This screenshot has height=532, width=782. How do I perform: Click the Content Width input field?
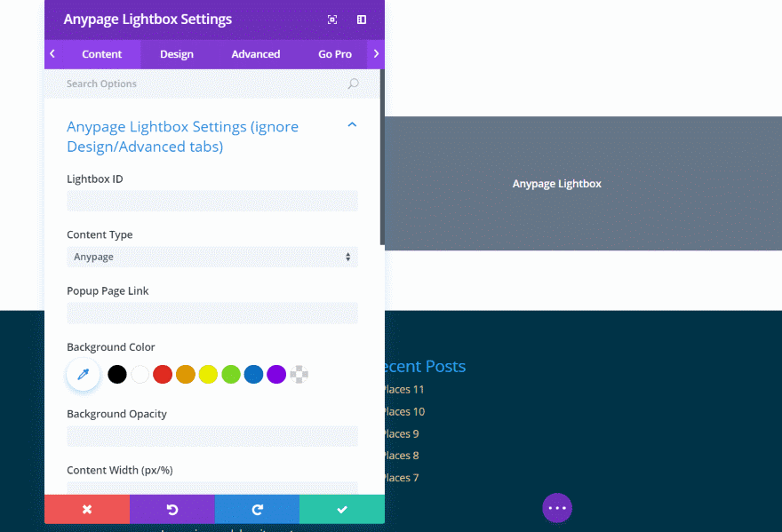coord(212,488)
